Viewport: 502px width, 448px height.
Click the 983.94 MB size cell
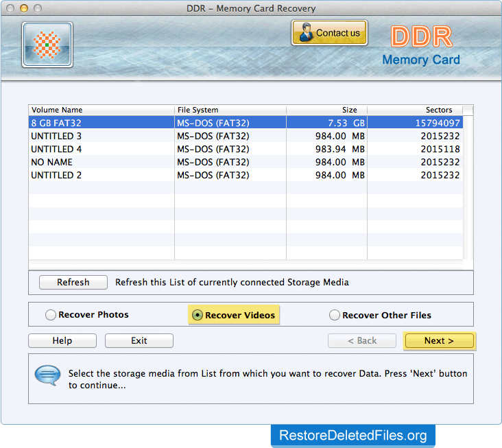pos(326,149)
